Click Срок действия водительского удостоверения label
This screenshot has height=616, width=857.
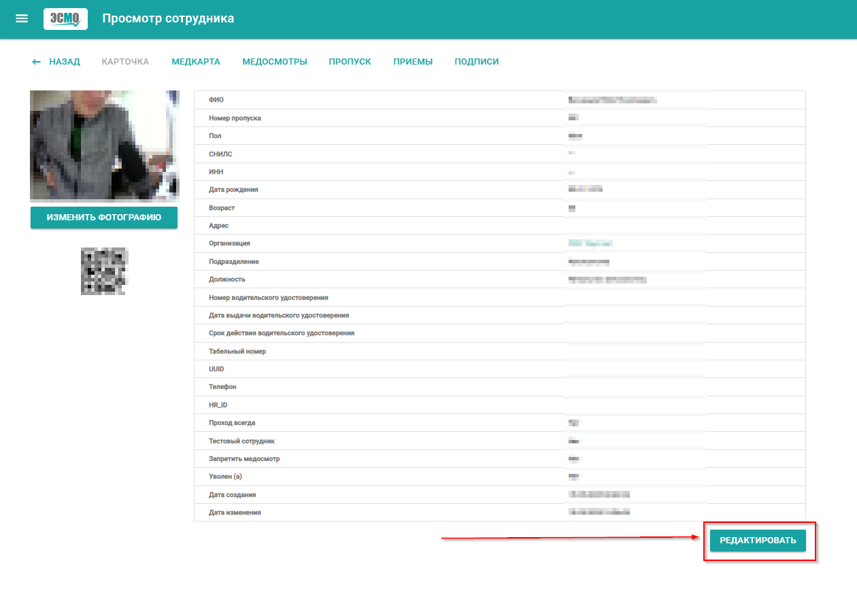tap(282, 333)
